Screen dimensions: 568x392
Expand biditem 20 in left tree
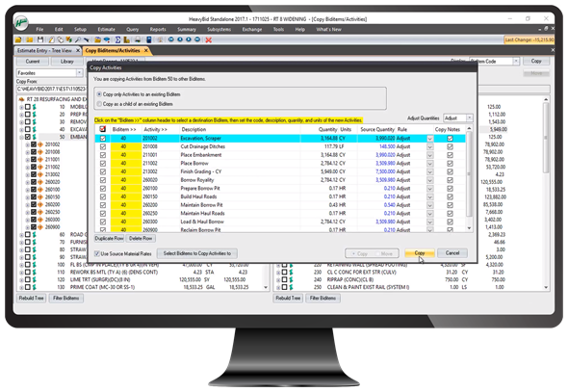click(22, 115)
